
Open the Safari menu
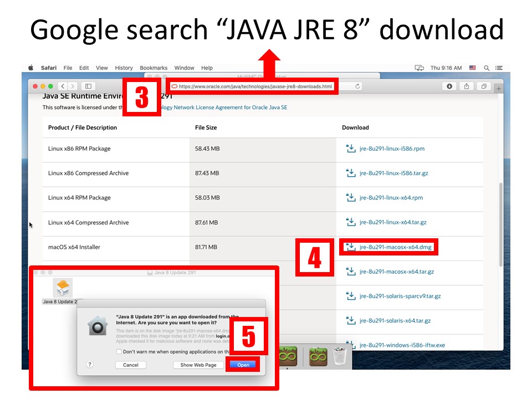click(x=49, y=68)
